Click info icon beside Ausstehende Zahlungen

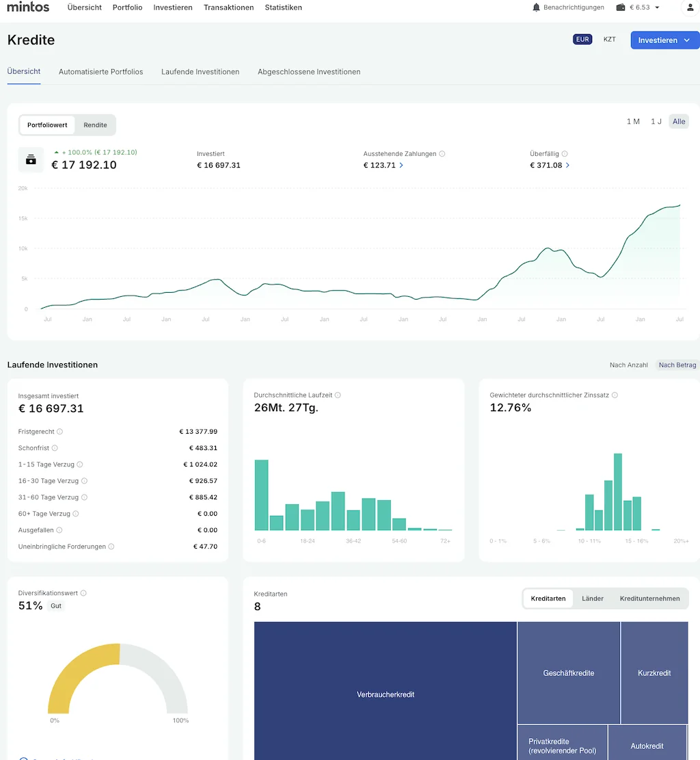coord(442,154)
